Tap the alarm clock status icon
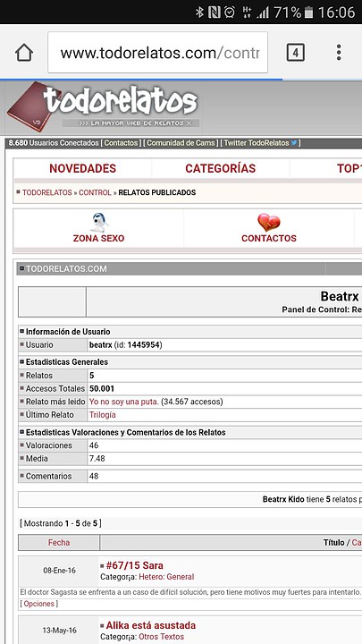This screenshot has width=362, height=644. [230, 13]
